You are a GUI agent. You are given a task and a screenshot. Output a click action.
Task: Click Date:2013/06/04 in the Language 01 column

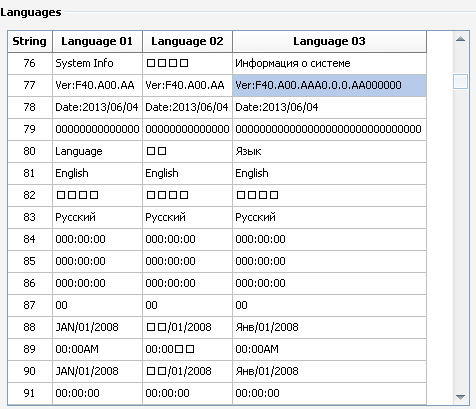pyautogui.click(x=97, y=107)
